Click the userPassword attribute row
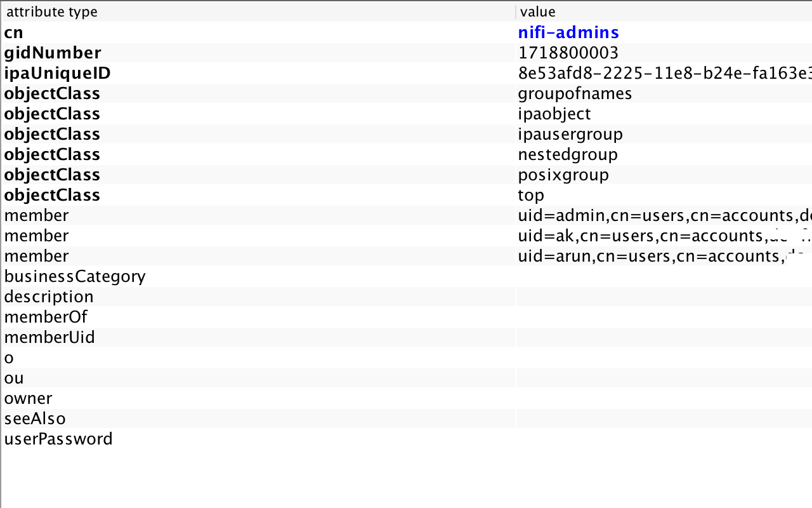The image size is (812, 508). pyautogui.click(x=58, y=439)
